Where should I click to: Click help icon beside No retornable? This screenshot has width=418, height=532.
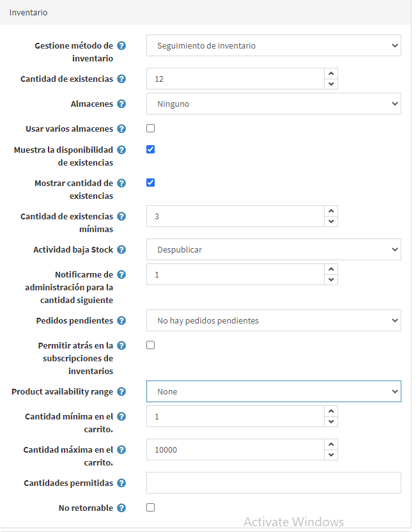121,508
